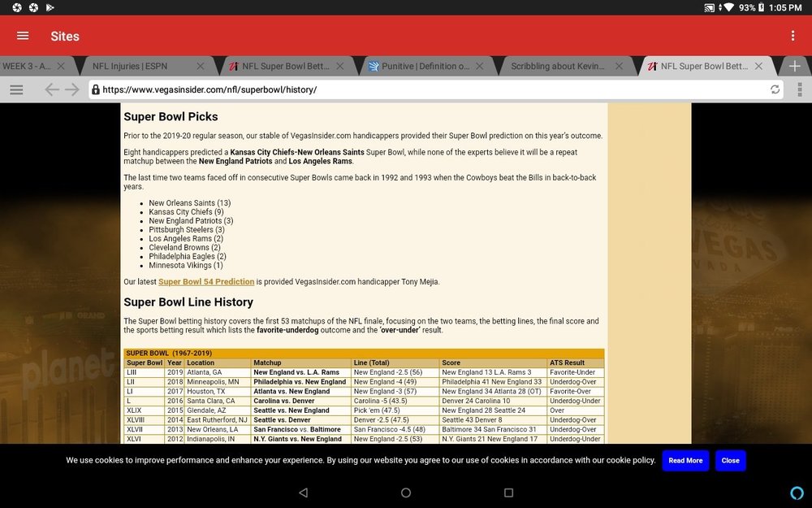Select the Minnesota Vikings (1) list item
812x508 pixels.
[x=186, y=266]
